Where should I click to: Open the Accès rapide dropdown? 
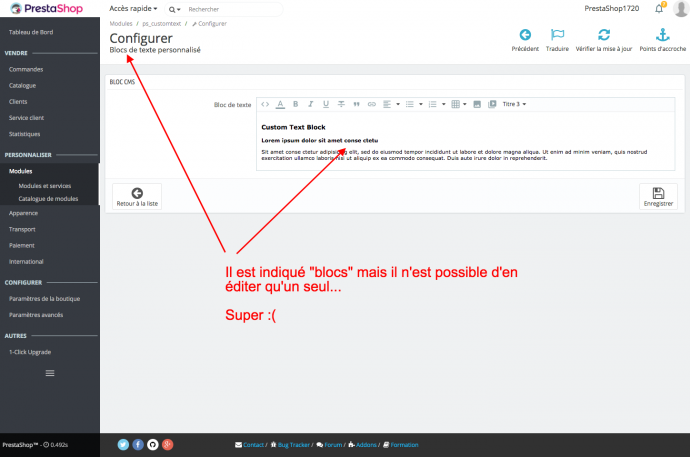pos(133,8)
